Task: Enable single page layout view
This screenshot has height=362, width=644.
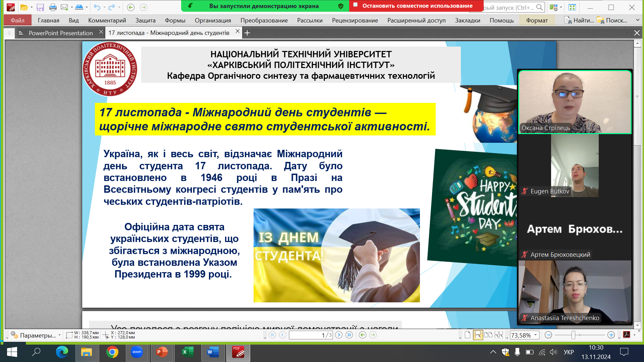Action: (x=468, y=335)
